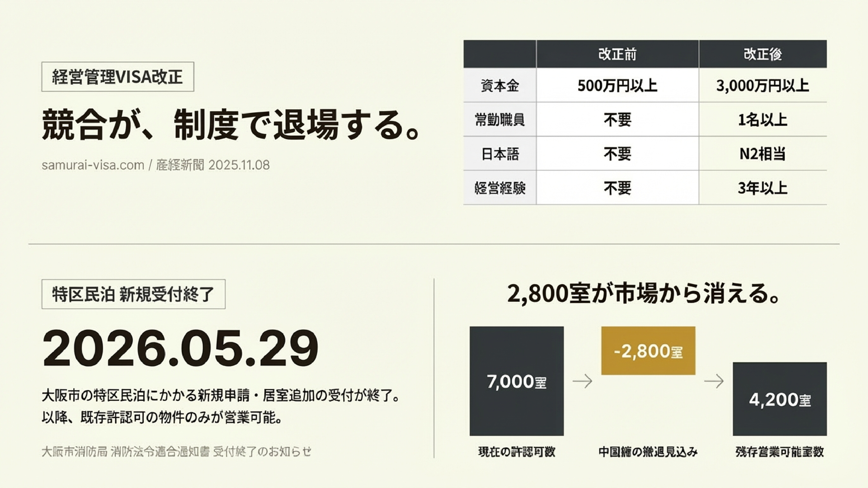Click the 2,800室が市場から消える heading
This screenshot has width=868, height=488.
point(643,294)
